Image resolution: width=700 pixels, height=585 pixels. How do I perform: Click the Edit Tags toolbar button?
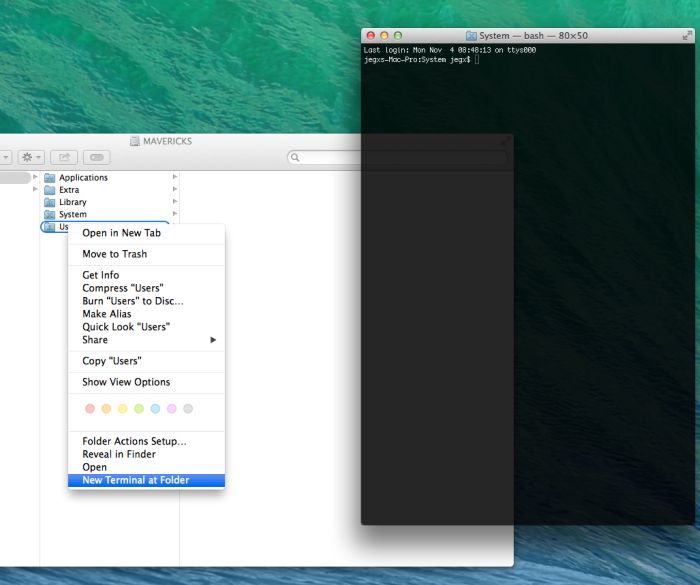96,157
